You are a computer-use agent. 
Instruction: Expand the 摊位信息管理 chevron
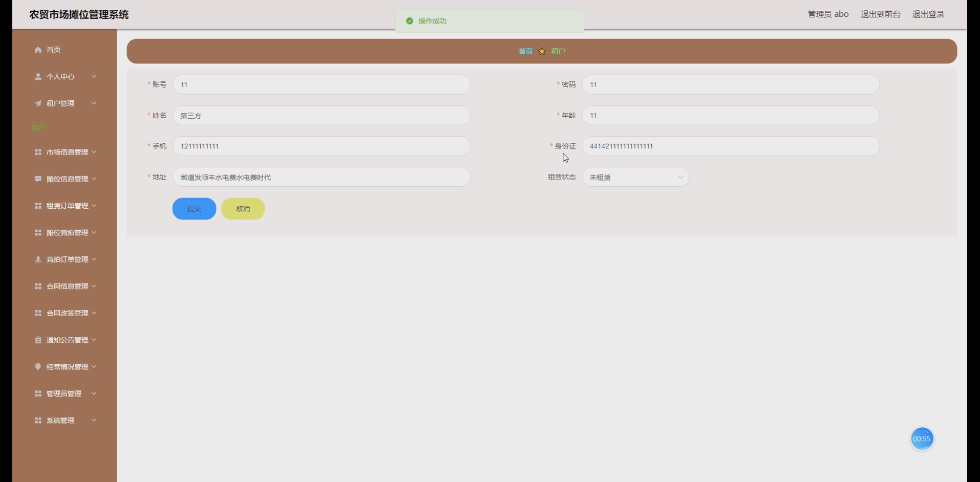[x=94, y=179]
